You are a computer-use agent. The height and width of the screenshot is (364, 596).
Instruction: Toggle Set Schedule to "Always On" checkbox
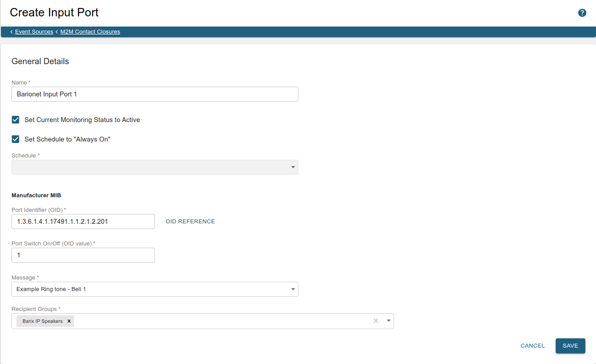15,139
